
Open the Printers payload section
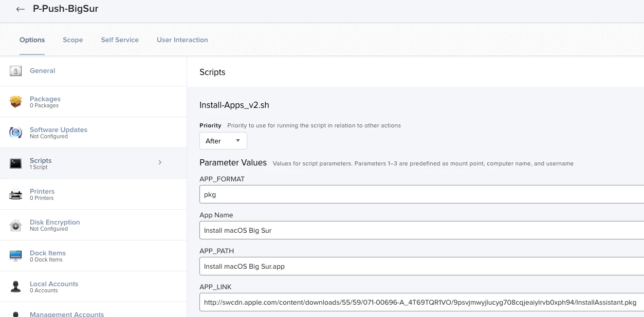(93, 194)
